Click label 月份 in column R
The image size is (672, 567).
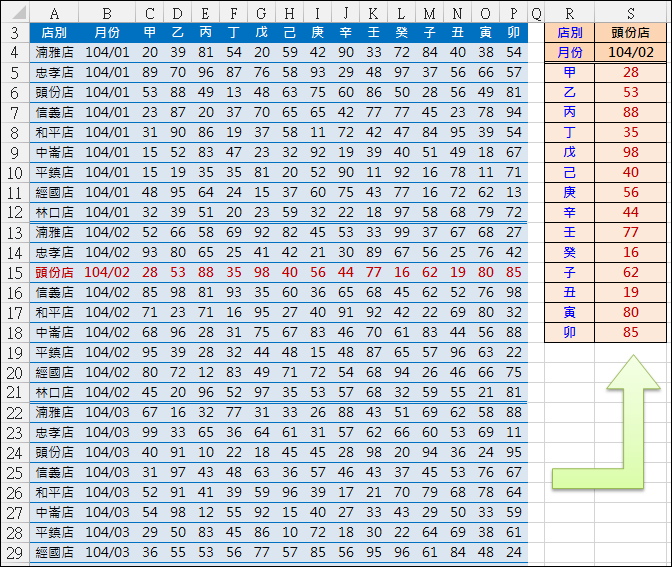[x=570, y=52]
